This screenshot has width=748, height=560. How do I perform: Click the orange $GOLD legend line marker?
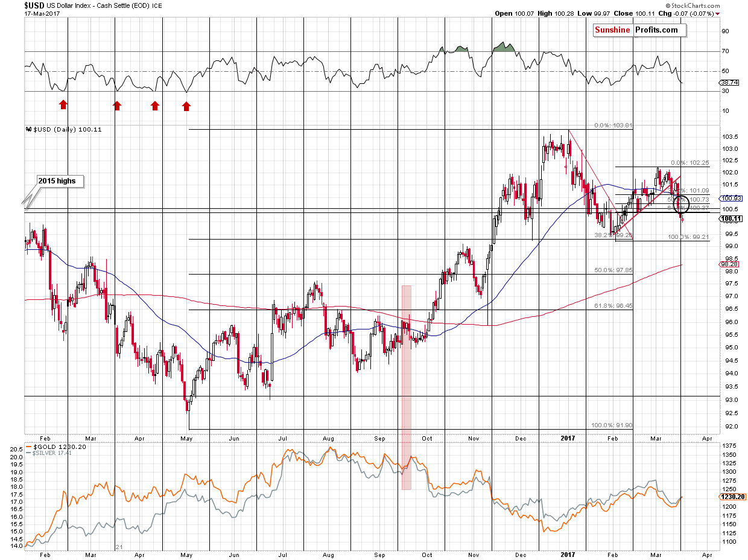[x=27, y=447]
